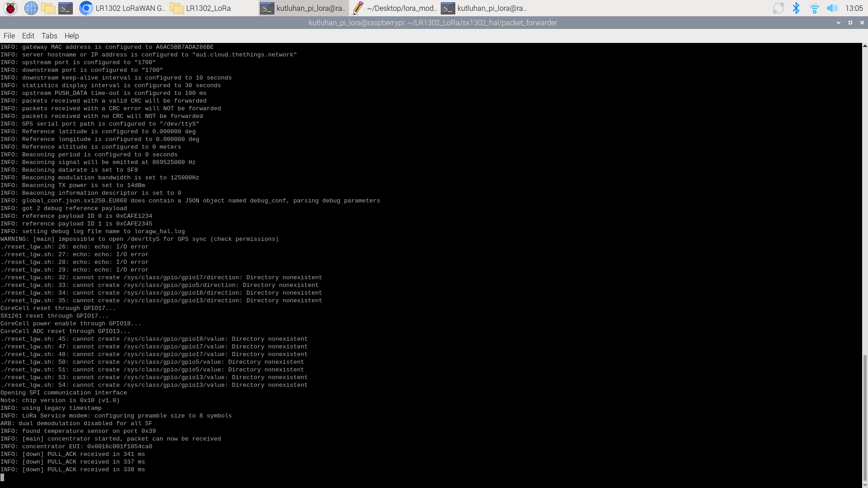Open the Help menu
This screenshot has width=868, height=488.
(x=71, y=36)
